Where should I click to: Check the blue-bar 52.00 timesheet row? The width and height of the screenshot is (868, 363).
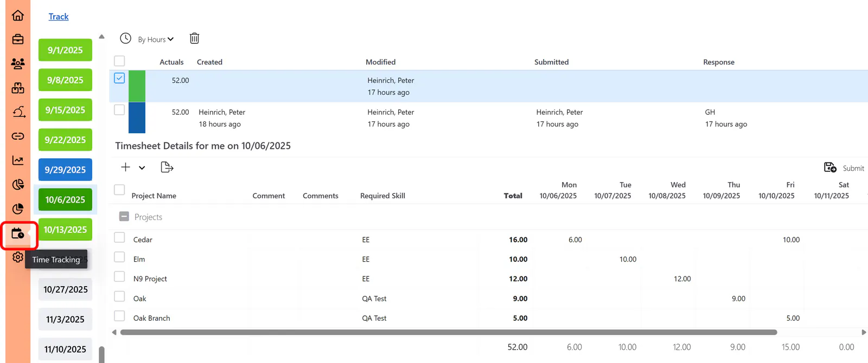click(x=119, y=109)
